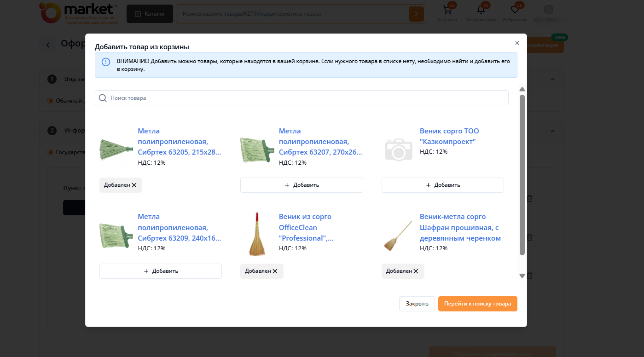Image resolution: width=644 pixels, height=357 pixels.
Task: Focus the Поиск товара search field
Action: [302, 98]
